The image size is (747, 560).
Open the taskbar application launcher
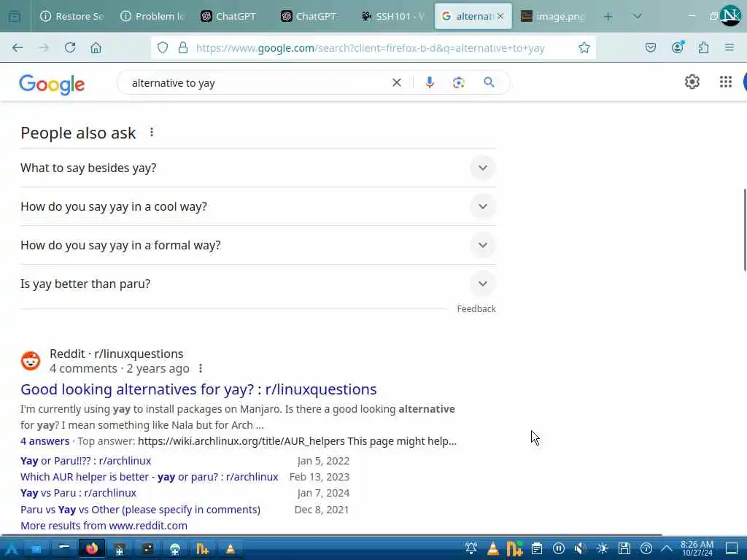(12, 548)
